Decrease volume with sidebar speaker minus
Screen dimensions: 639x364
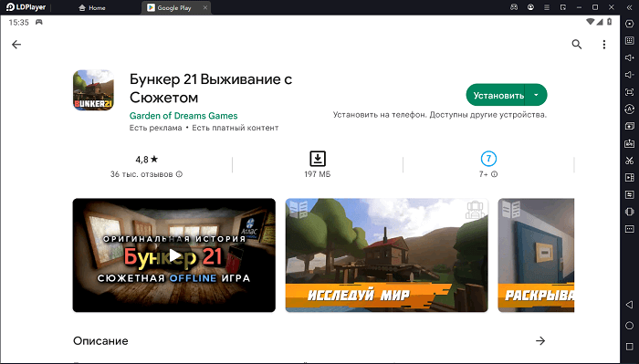point(629,75)
